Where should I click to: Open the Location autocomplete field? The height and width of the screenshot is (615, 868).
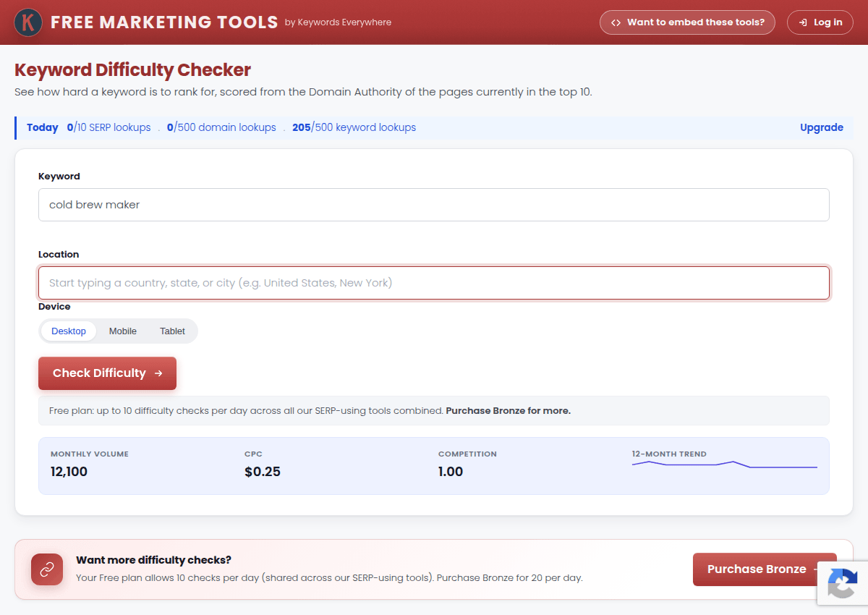[x=434, y=283]
